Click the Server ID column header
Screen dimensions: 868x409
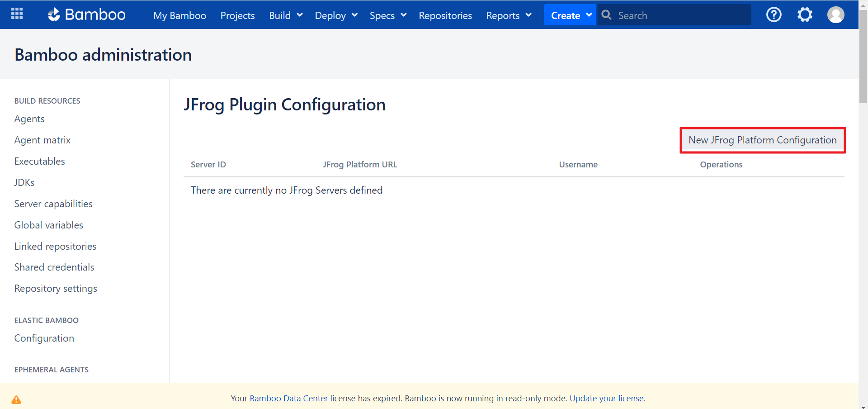coord(208,164)
